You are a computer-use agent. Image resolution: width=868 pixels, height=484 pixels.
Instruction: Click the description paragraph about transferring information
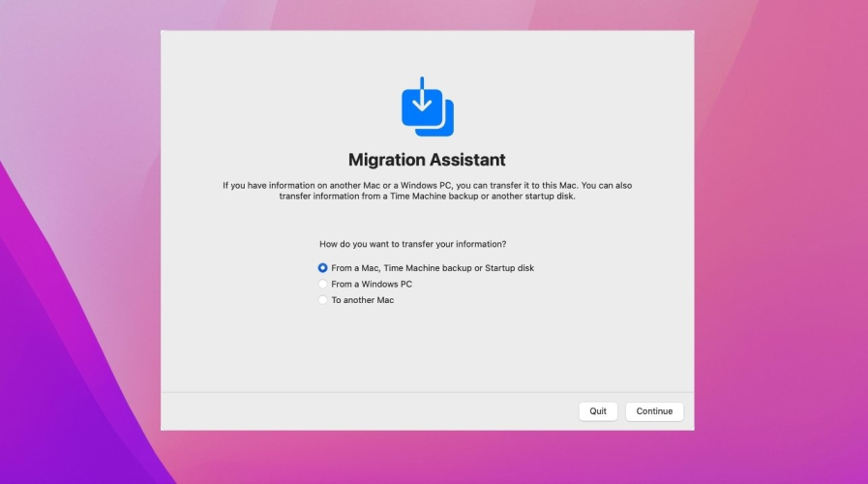[x=428, y=191]
